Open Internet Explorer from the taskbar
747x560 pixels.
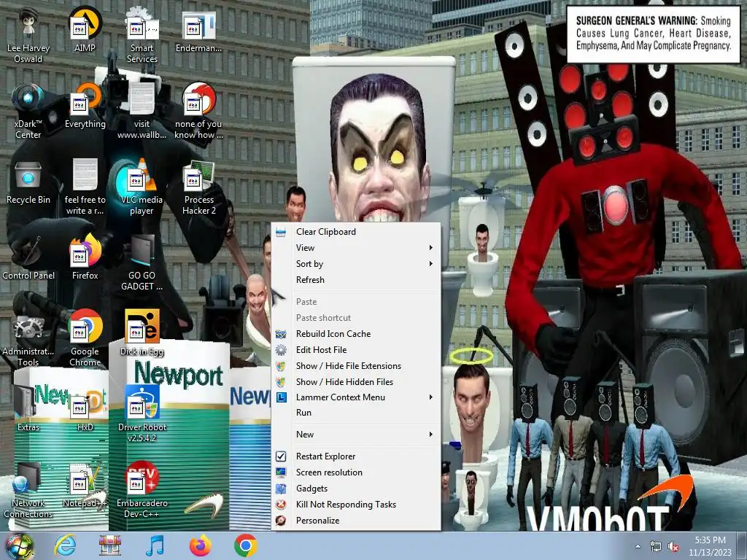[65, 545]
